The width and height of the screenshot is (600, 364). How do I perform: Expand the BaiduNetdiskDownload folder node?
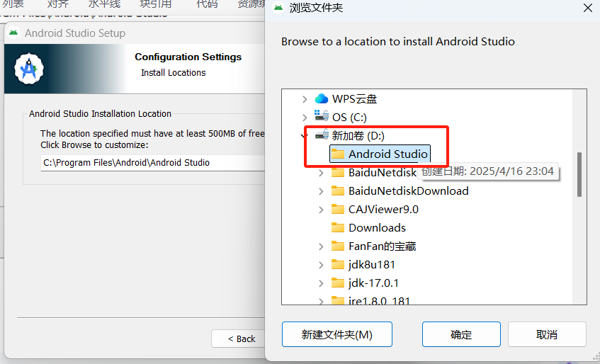[321, 191]
